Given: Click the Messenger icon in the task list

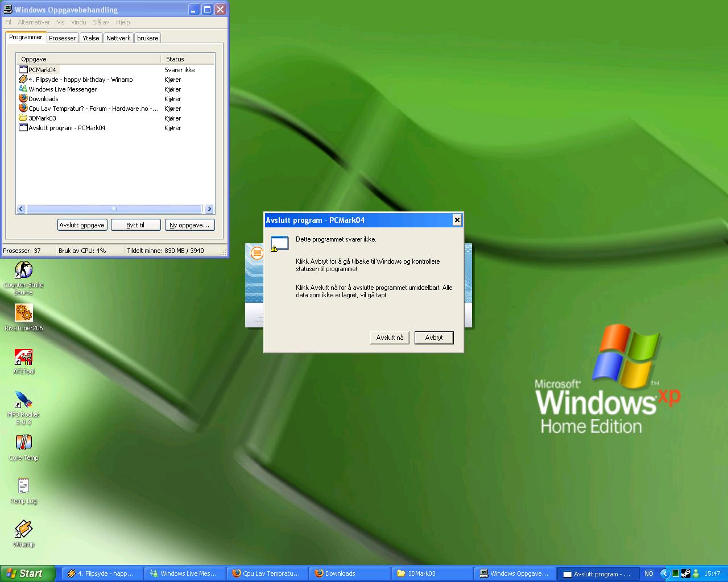Looking at the screenshot, I should pos(23,89).
